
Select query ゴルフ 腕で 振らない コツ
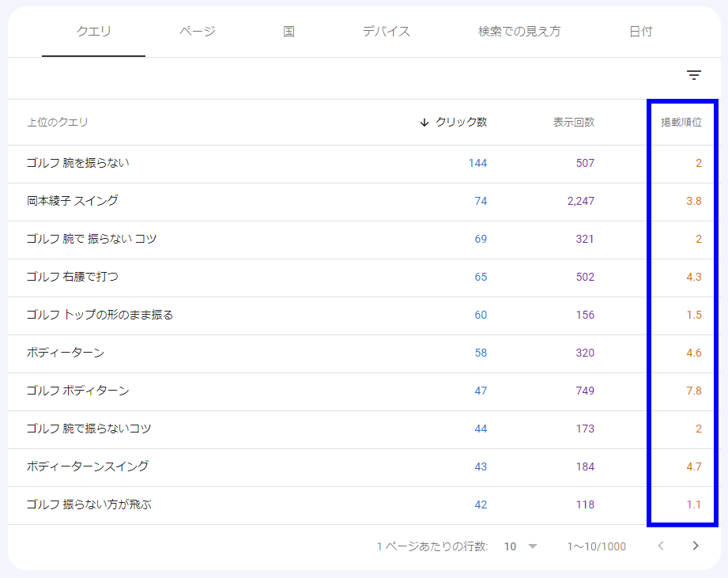click(x=92, y=239)
